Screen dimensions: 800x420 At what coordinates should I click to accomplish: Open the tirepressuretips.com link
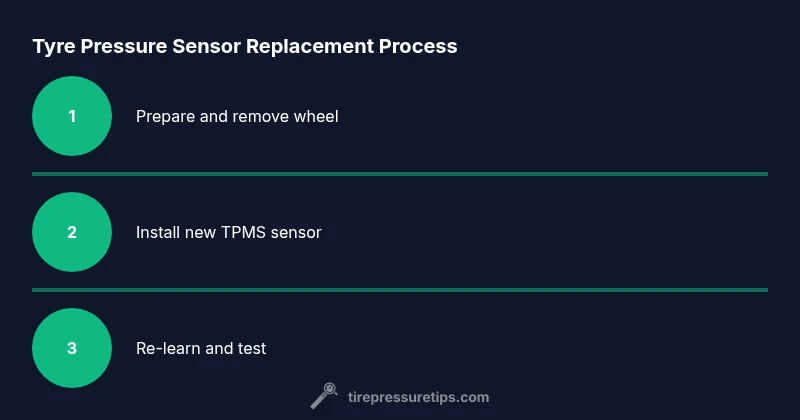pos(419,397)
